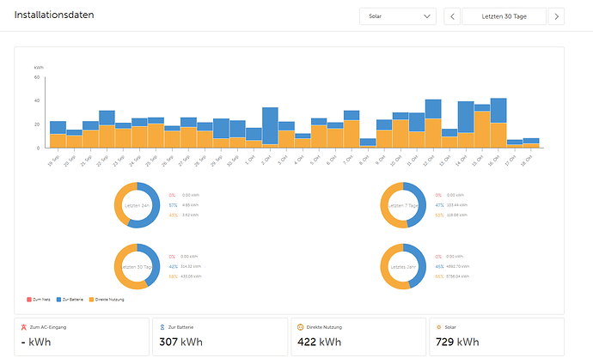Click the blue bar segment for 14. Okt
The image size is (593, 364).
coord(466,117)
